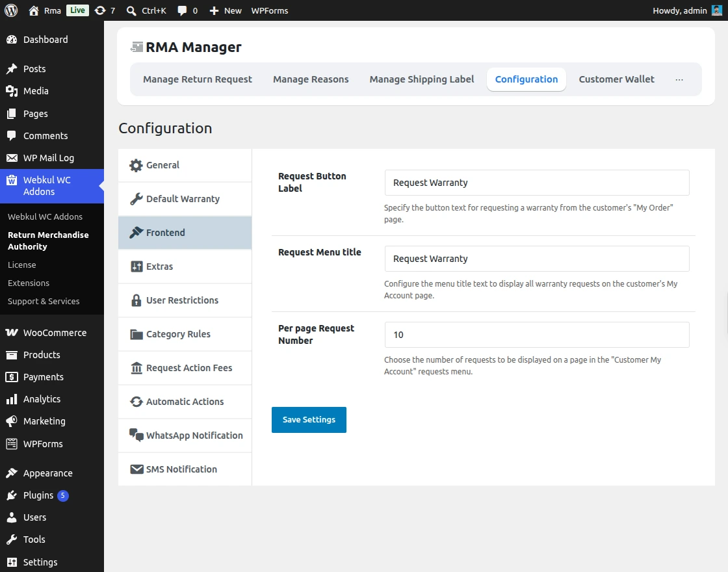Click the Request Action Fees bank icon

pyautogui.click(x=136, y=368)
